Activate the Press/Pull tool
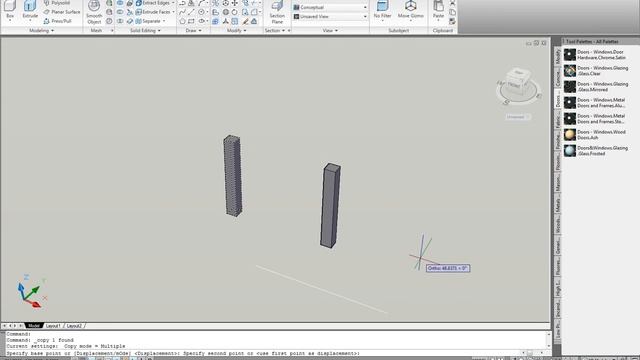Image resolution: width=640 pixels, height=360 pixels. click(x=58, y=21)
